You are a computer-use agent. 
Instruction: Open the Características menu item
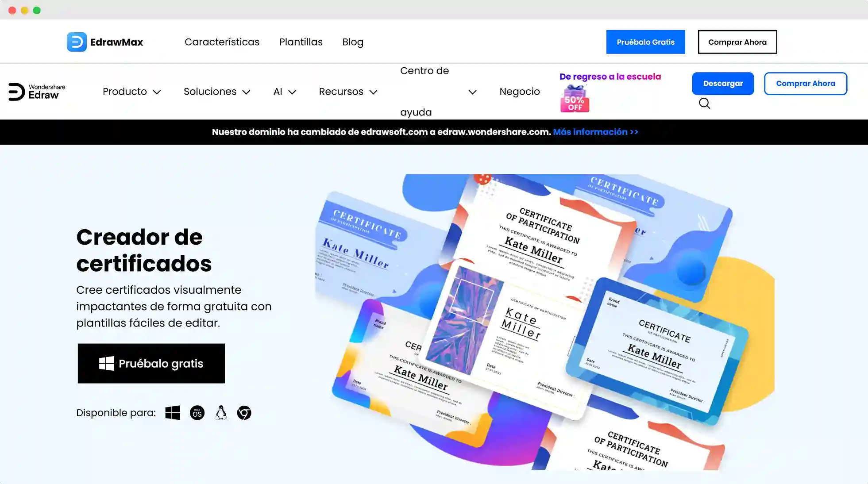pyautogui.click(x=222, y=42)
